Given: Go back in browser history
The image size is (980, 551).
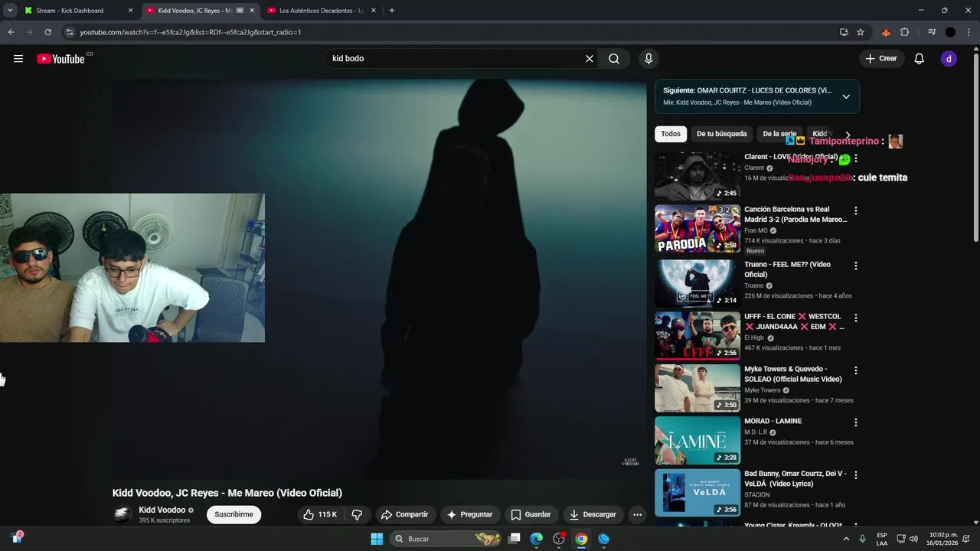Looking at the screenshot, I should tap(11, 32).
